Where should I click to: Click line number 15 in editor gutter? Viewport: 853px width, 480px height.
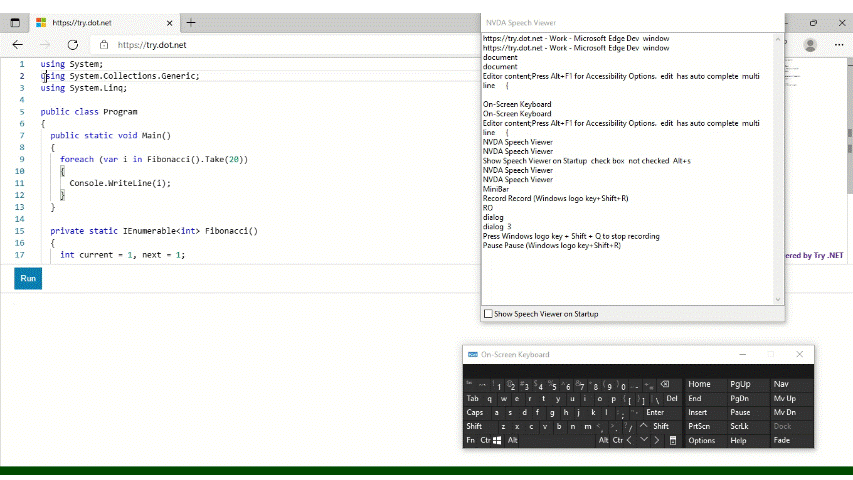pyautogui.click(x=20, y=231)
